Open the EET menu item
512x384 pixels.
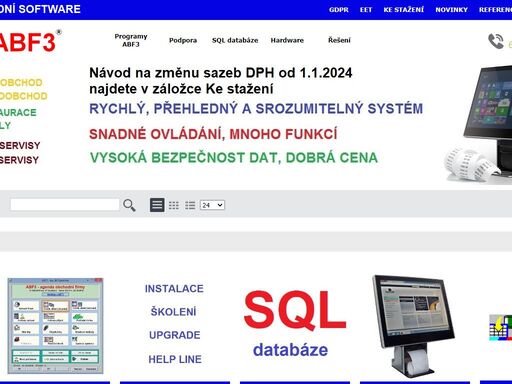(x=366, y=10)
